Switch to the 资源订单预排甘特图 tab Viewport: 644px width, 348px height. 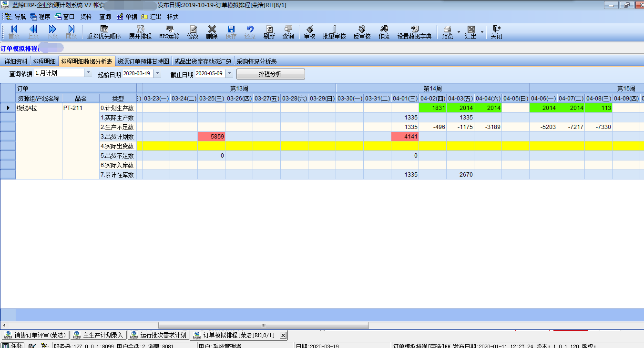(143, 61)
